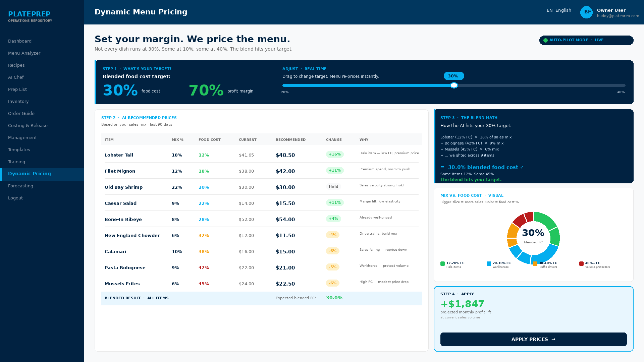Viewport: 644px width, 362px height.
Task: Click the Apply Prices button
Action: (533, 339)
